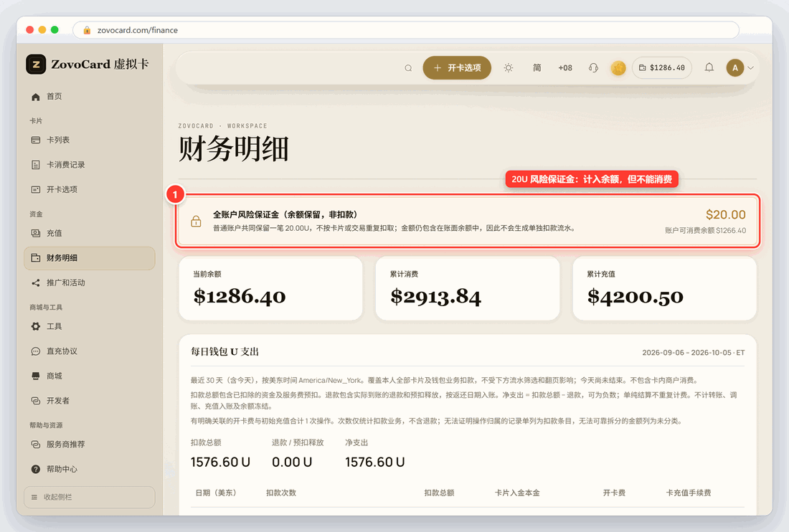Click the 账户可消费余额 $1266.40 text
789x532 pixels.
click(706, 230)
